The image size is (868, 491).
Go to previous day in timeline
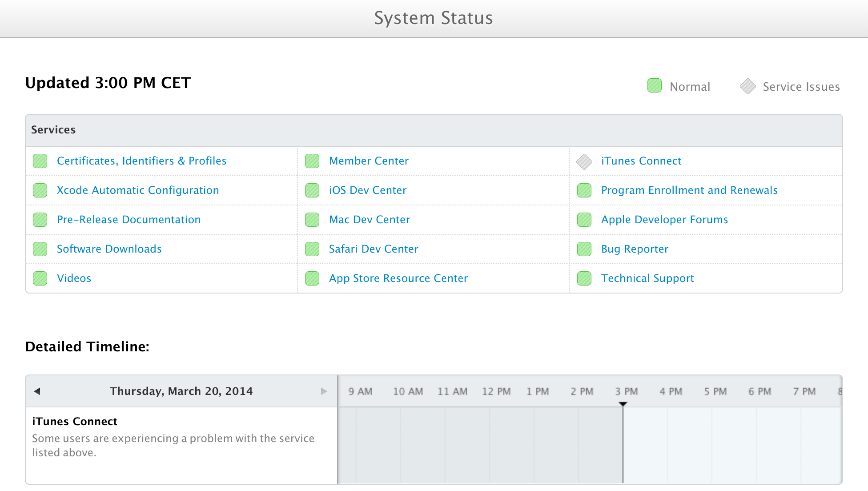tap(37, 391)
